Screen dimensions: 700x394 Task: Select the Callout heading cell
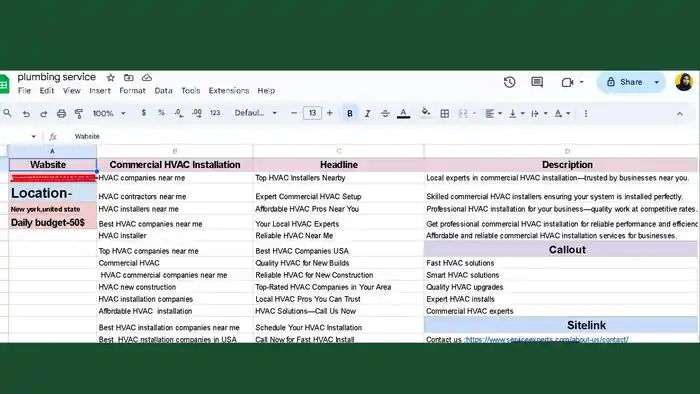pos(561,249)
